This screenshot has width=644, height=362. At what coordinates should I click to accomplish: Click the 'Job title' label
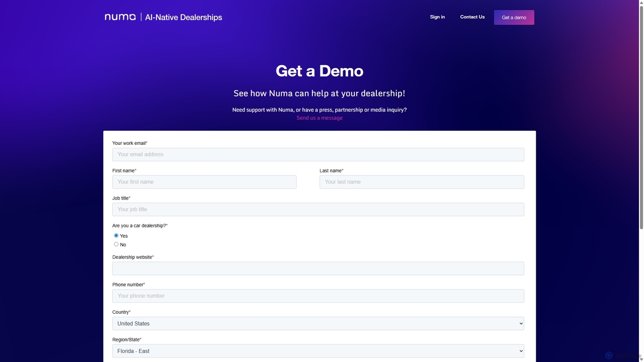[x=120, y=198]
